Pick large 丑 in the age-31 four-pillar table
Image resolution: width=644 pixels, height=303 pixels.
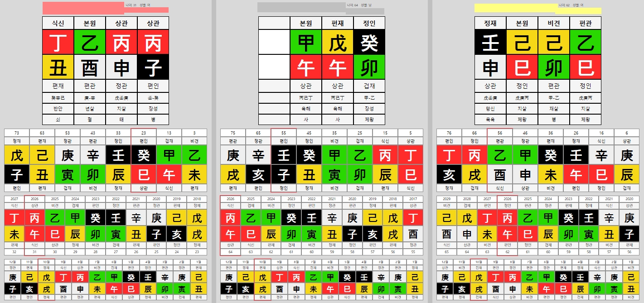58,67
